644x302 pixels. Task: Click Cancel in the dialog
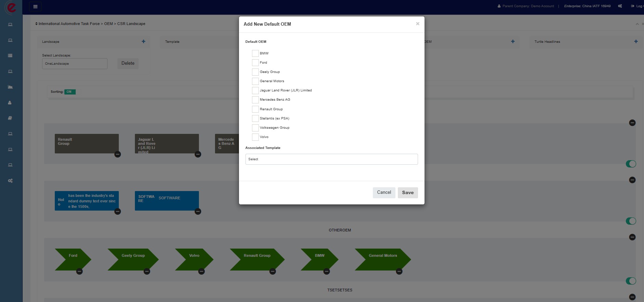click(x=384, y=192)
